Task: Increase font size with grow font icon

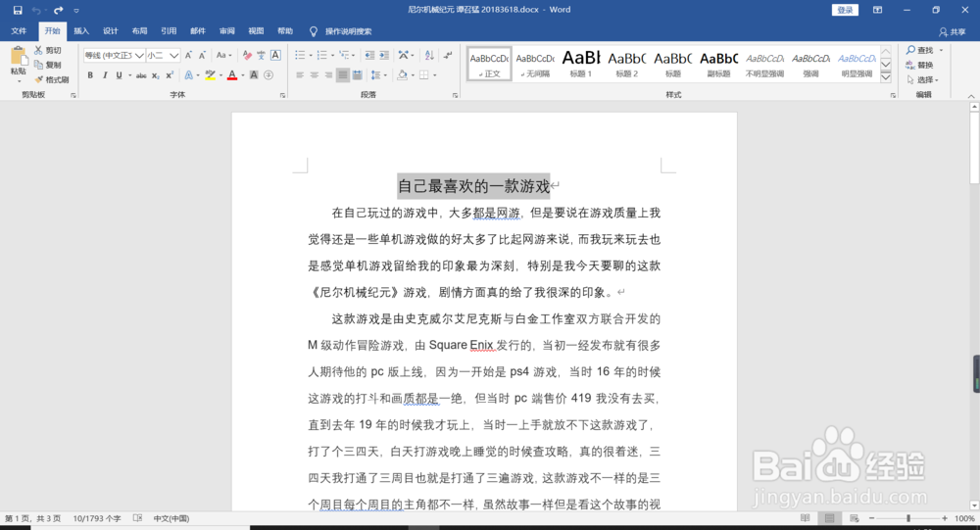Action: pos(188,55)
